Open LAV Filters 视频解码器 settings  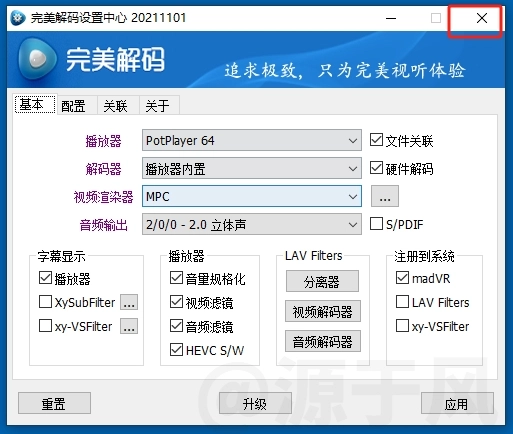(x=323, y=311)
